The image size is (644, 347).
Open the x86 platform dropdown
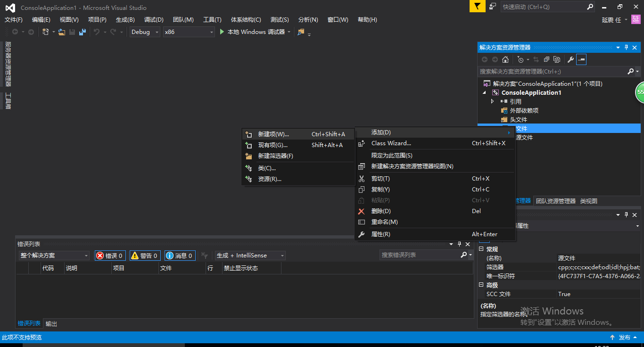coord(189,32)
